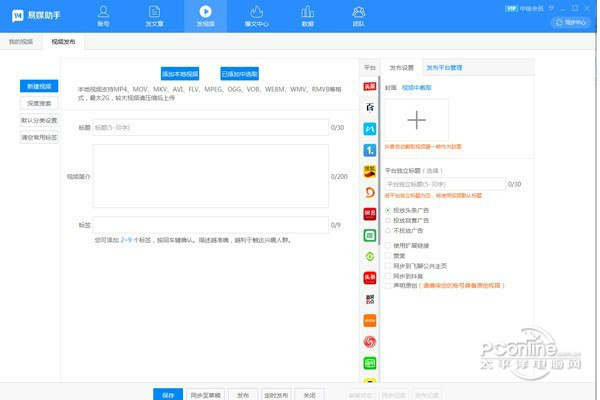Switch to the 我的视频 tab
Image resolution: width=600 pixels, height=400 pixels.
coord(21,41)
